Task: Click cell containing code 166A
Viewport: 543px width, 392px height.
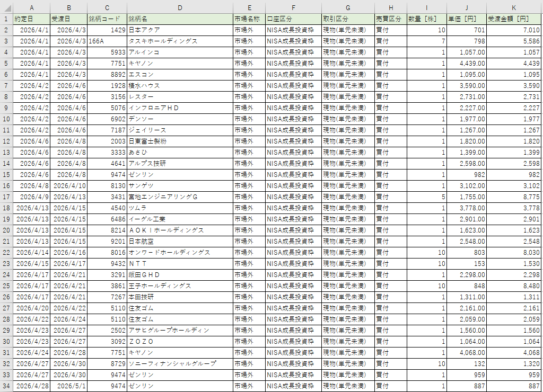Action: point(107,41)
